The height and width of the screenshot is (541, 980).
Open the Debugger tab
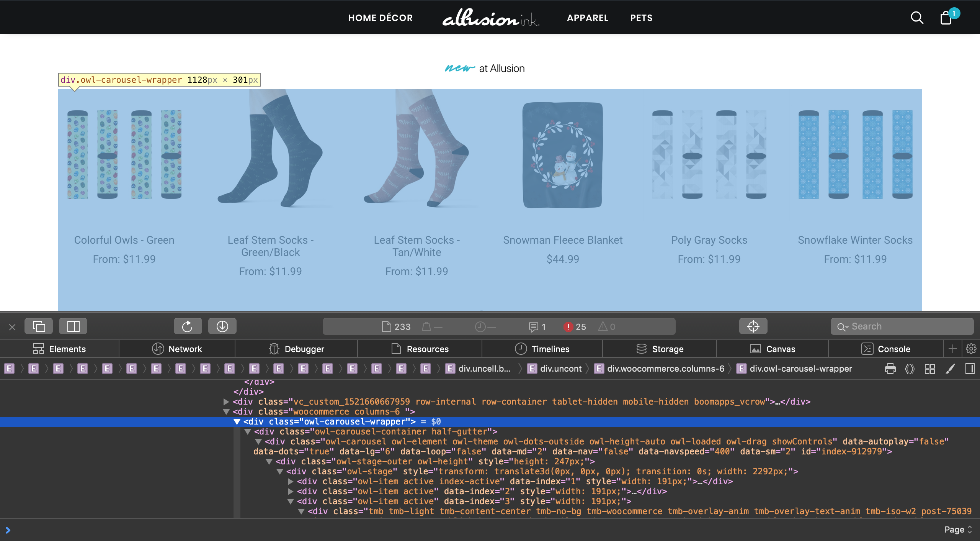296,349
